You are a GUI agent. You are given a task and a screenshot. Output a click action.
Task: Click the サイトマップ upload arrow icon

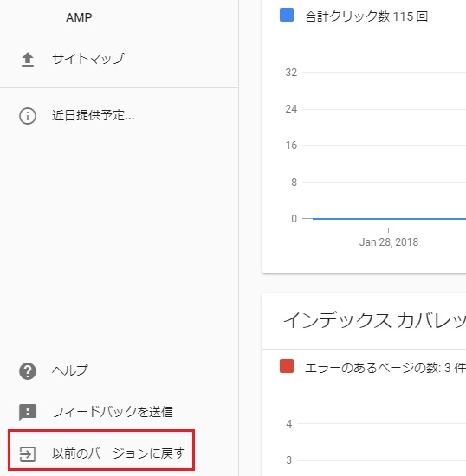point(28,59)
